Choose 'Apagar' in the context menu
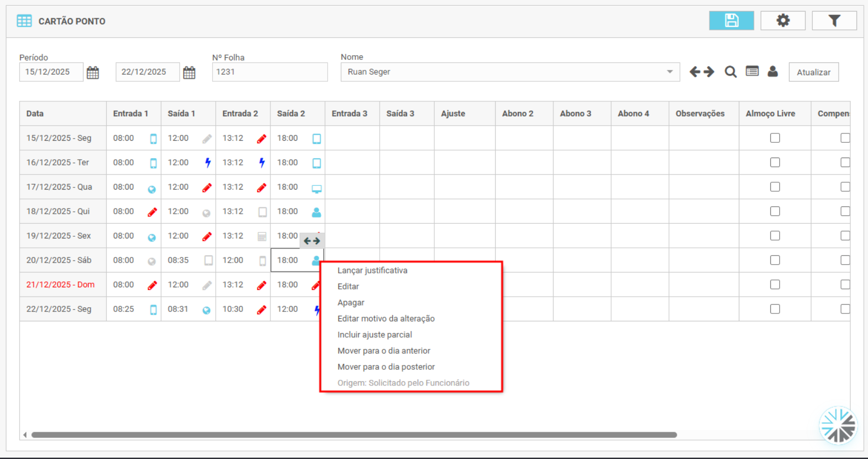The height and width of the screenshot is (459, 868). pos(351,302)
